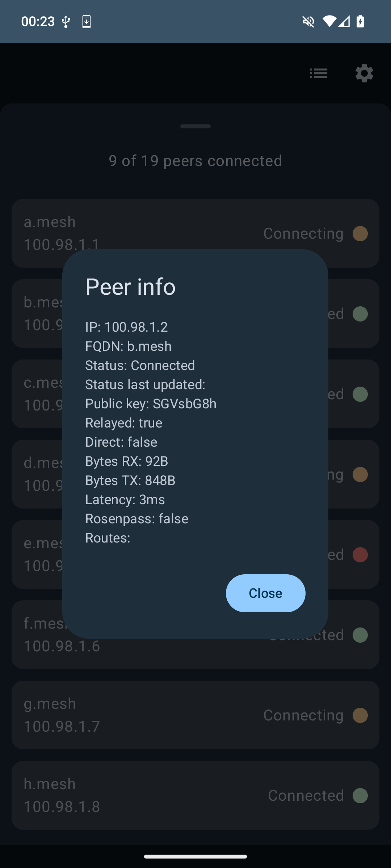
Task: Tap the battery charging icon
Action: point(360,22)
